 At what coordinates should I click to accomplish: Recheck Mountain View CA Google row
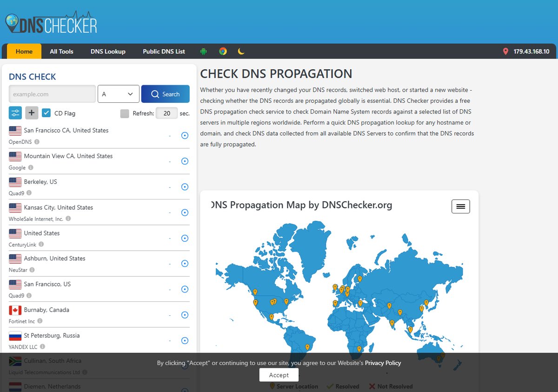point(185,161)
